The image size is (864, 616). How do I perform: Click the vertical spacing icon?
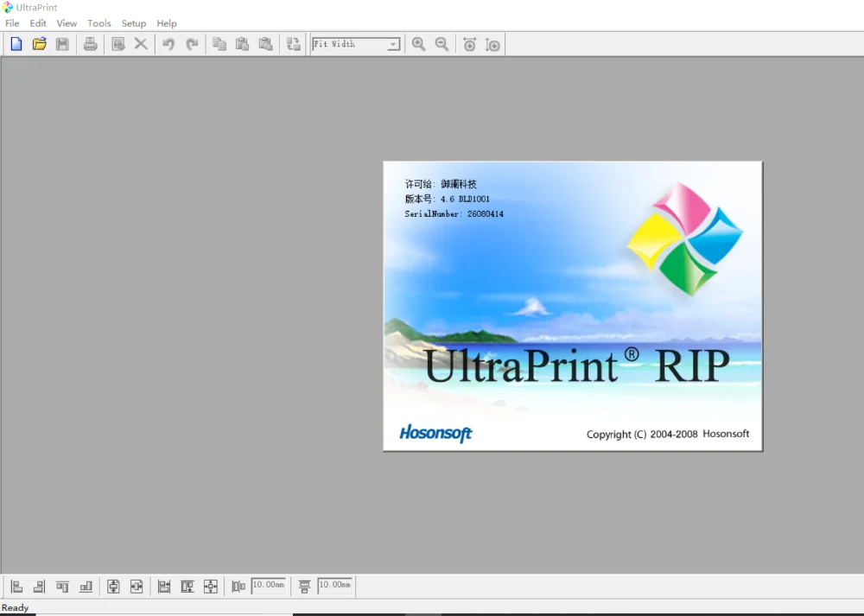coord(304,587)
